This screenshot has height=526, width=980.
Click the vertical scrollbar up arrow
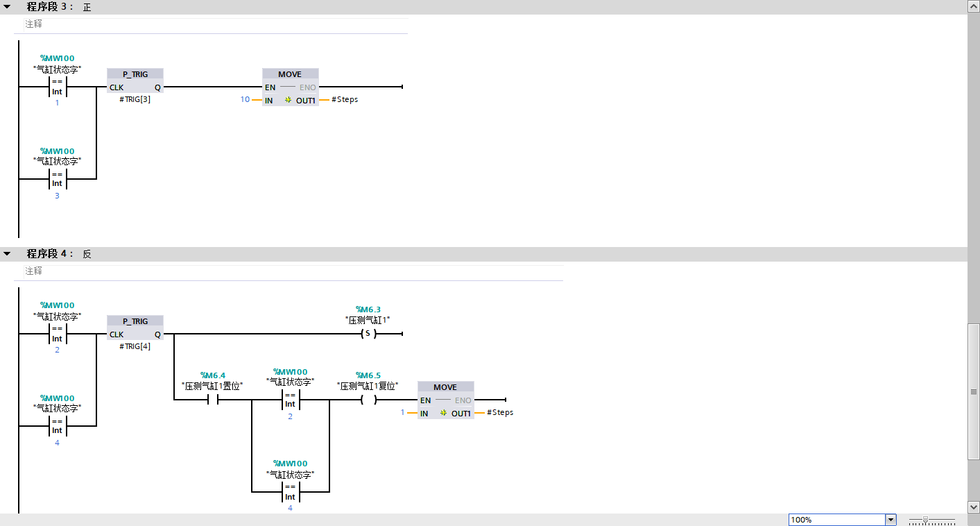973,6
